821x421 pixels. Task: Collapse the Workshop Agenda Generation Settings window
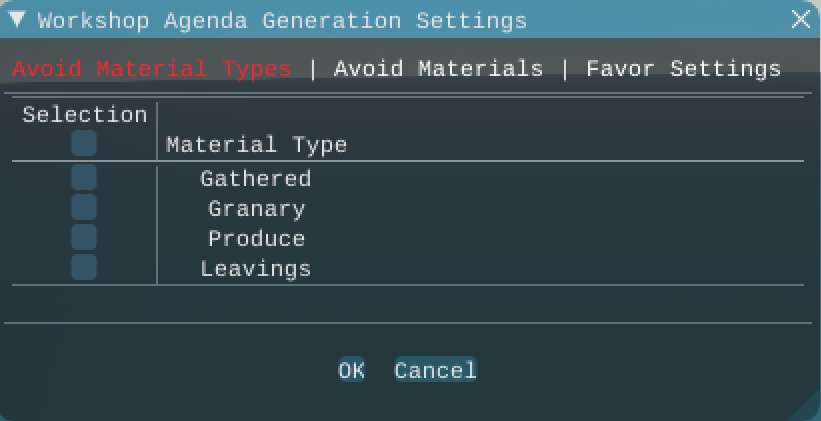17,19
